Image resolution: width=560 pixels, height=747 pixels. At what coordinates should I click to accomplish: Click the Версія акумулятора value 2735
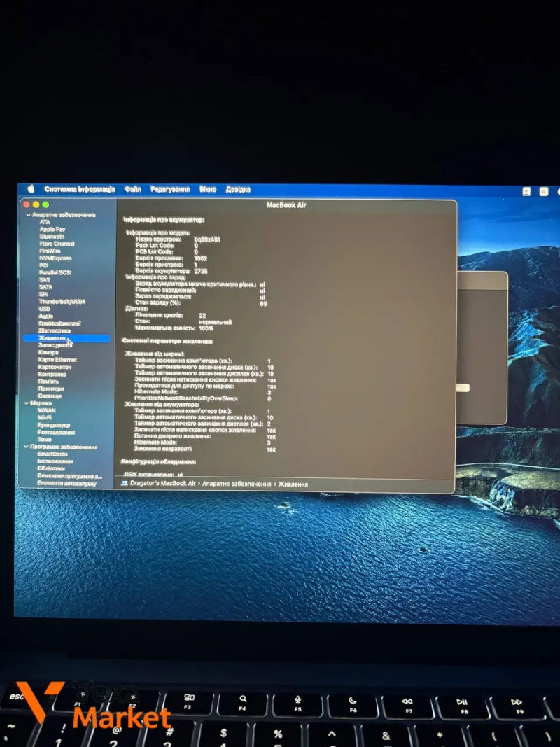click(200, 271)
